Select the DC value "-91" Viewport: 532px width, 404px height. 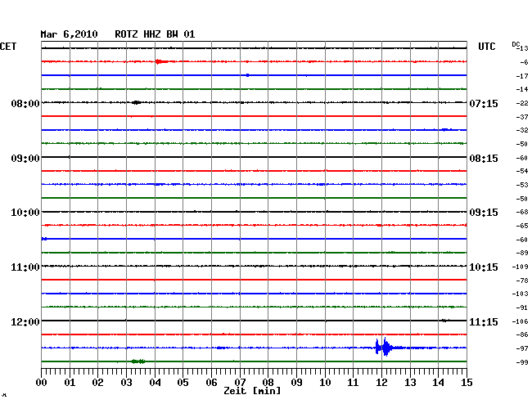[522, 307]
